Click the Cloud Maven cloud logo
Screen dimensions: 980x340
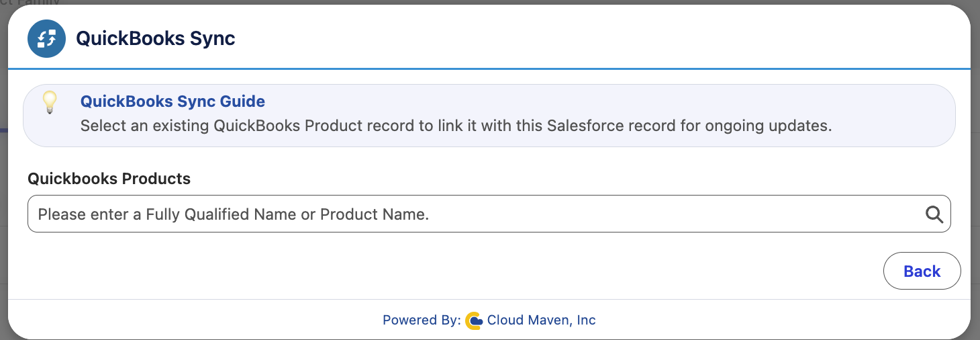coord(474,321)
